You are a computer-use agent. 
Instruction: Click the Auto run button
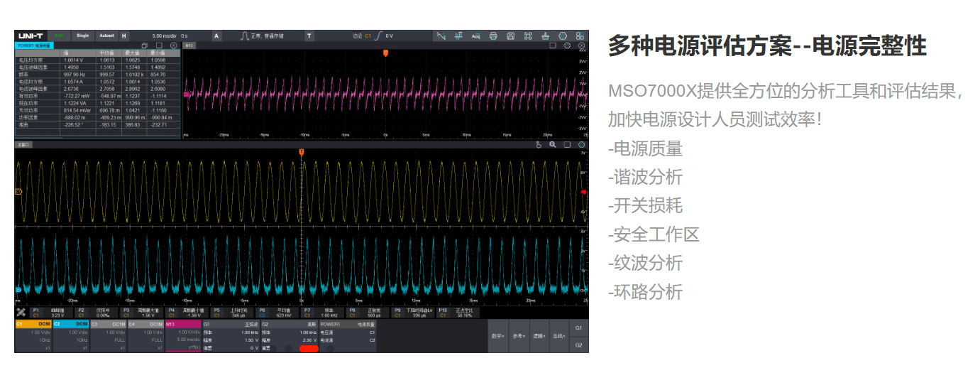pos(58,36)
